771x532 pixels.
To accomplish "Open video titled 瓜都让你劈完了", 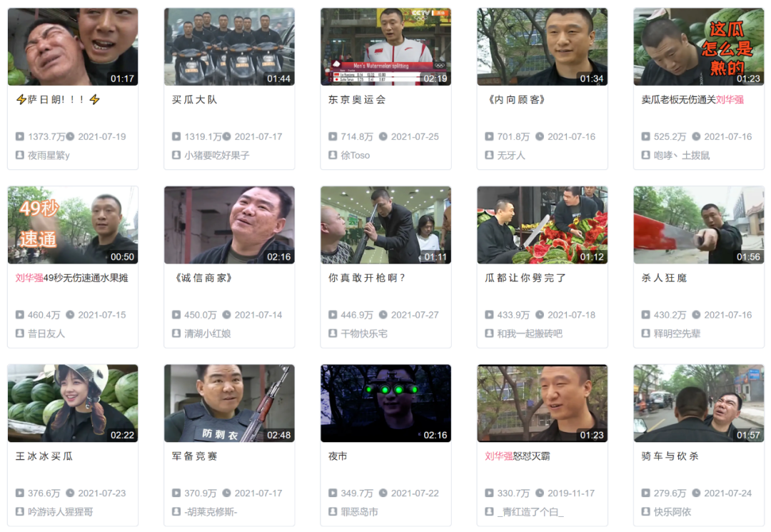I will 525,278.
